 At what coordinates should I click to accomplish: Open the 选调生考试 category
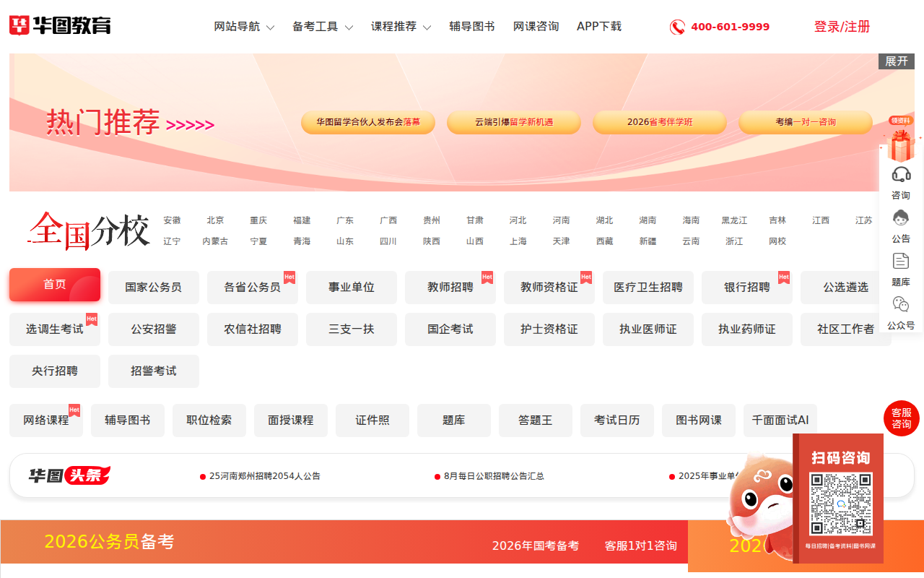(55, 329)
